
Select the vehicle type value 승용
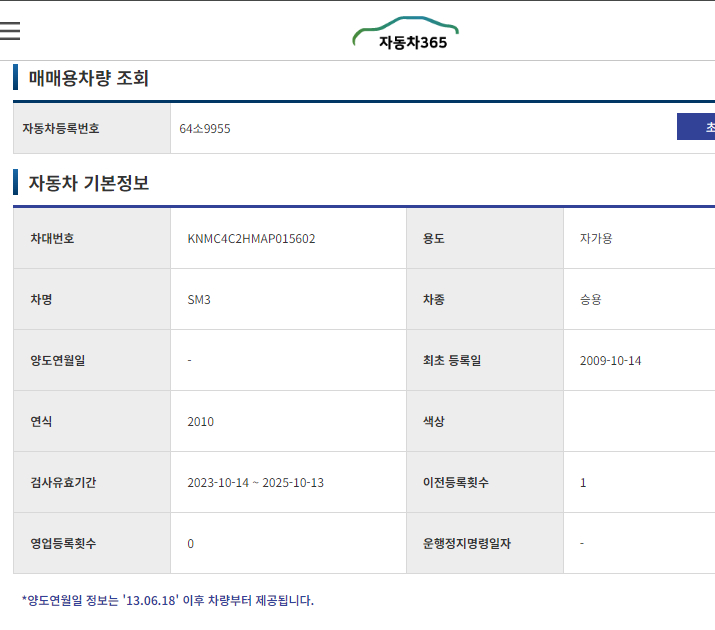(590, 300)
